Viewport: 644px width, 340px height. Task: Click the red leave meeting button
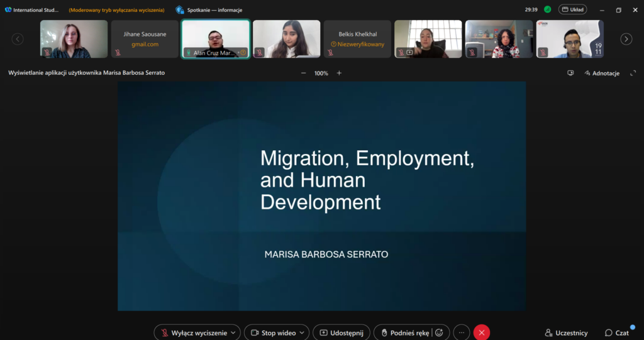[481, 332]
